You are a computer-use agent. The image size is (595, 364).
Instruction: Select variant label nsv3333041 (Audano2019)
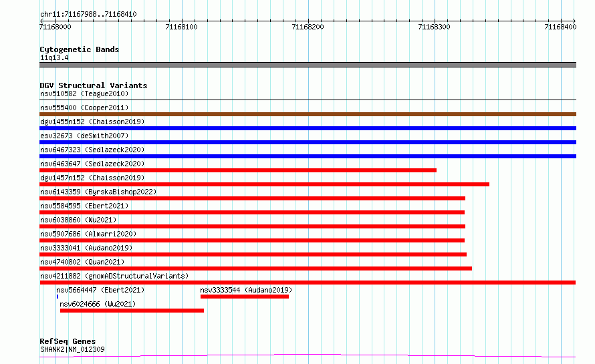click(86, 248)
